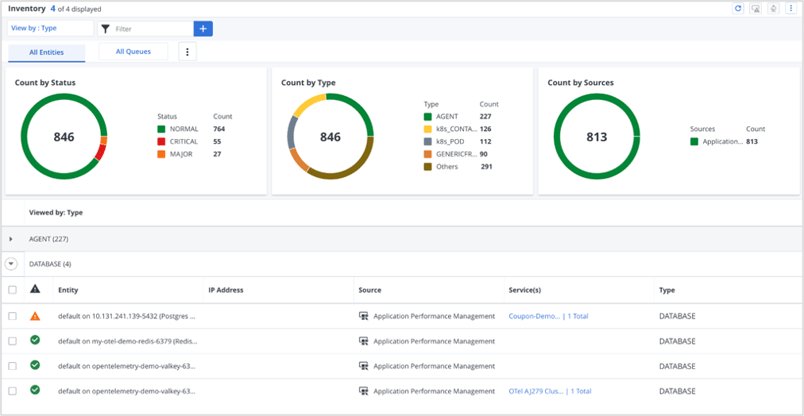Tick the select-all checkbox in table header
Image resolution: width=804 pixels, height=416 pixels.
[x=12, y=290]
